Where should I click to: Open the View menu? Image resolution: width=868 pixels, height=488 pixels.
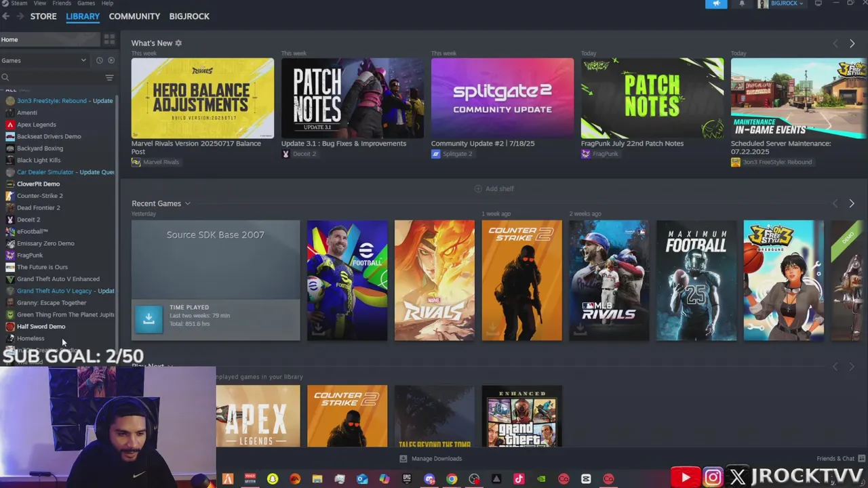[40, 3]
